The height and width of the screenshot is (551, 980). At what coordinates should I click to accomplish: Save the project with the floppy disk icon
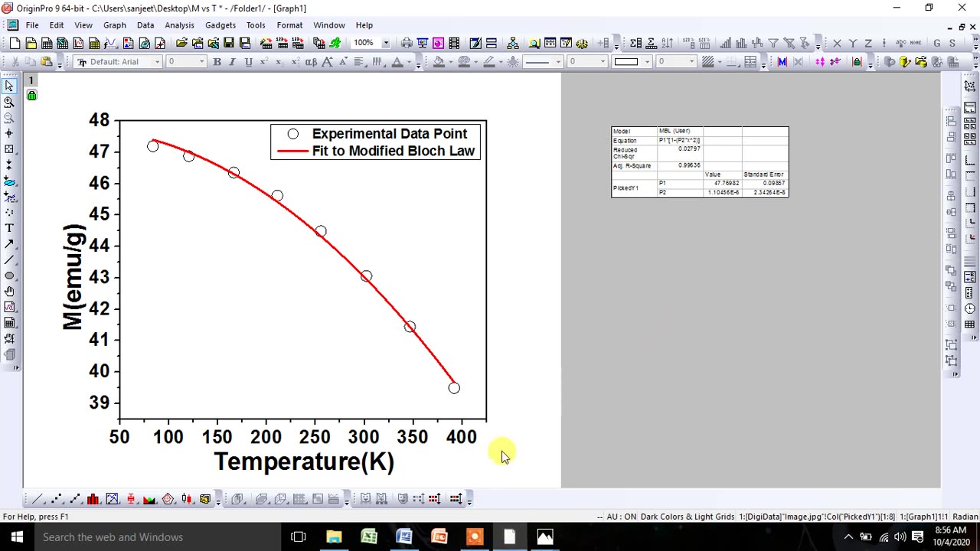point(229,44)
